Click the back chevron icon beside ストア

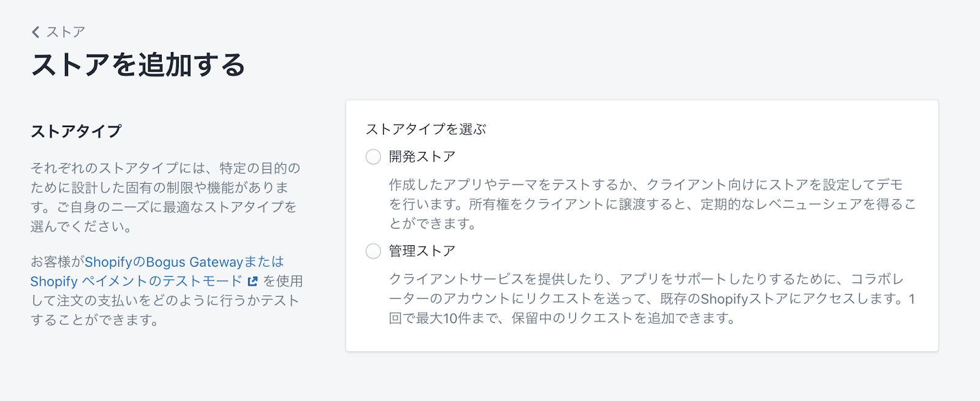point(36,32)
